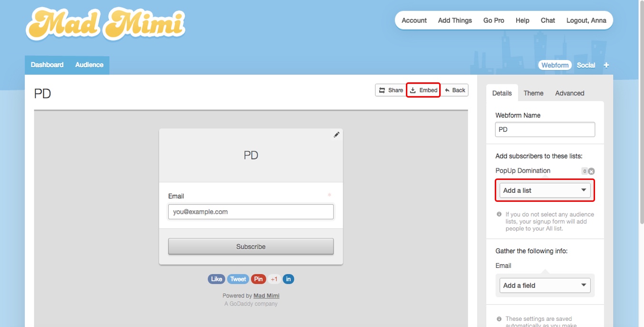Click the plus icon next to Social
644x327 pixels.
[x=606, y=65]
